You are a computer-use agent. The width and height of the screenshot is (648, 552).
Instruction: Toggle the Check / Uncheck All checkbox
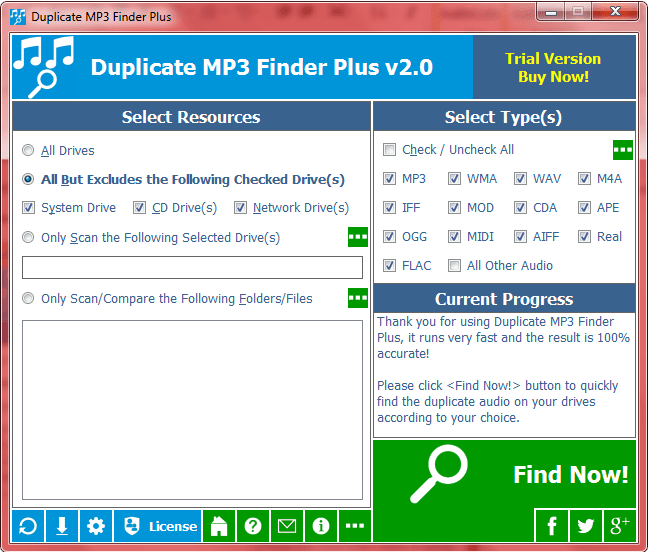click(x=389, y=149)
